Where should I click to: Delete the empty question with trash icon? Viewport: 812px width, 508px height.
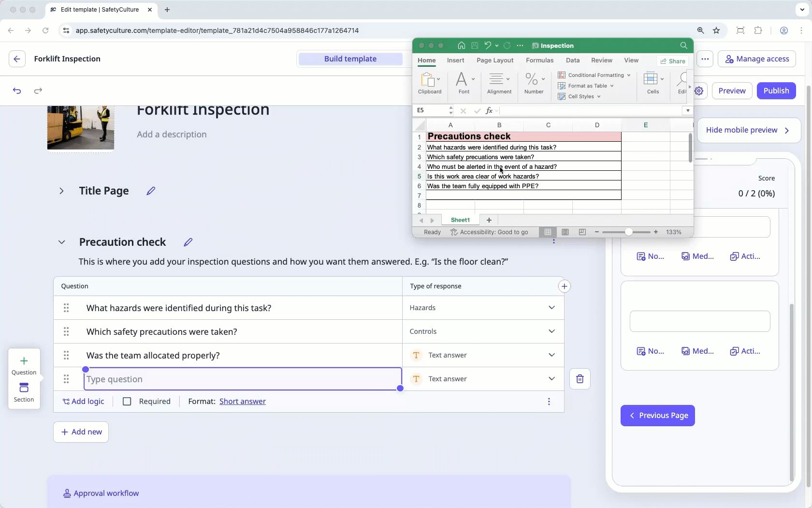tap(580, 379)
